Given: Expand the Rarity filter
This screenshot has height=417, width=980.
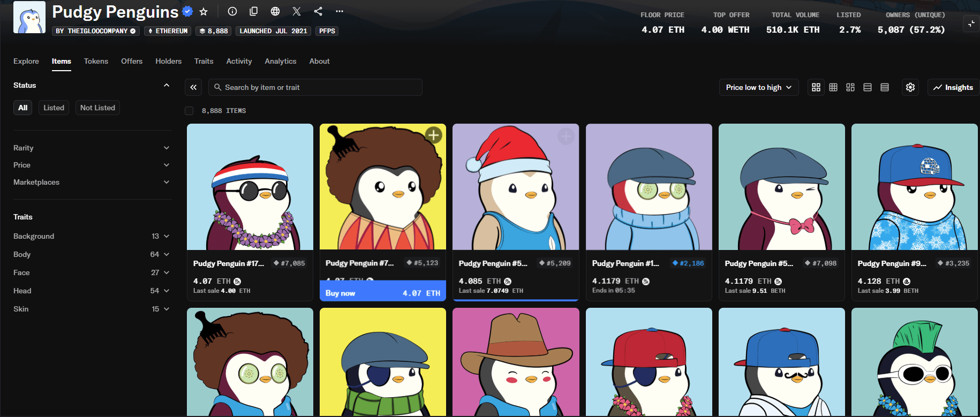Looking at the screenshot, I should [x=92, y=148].
